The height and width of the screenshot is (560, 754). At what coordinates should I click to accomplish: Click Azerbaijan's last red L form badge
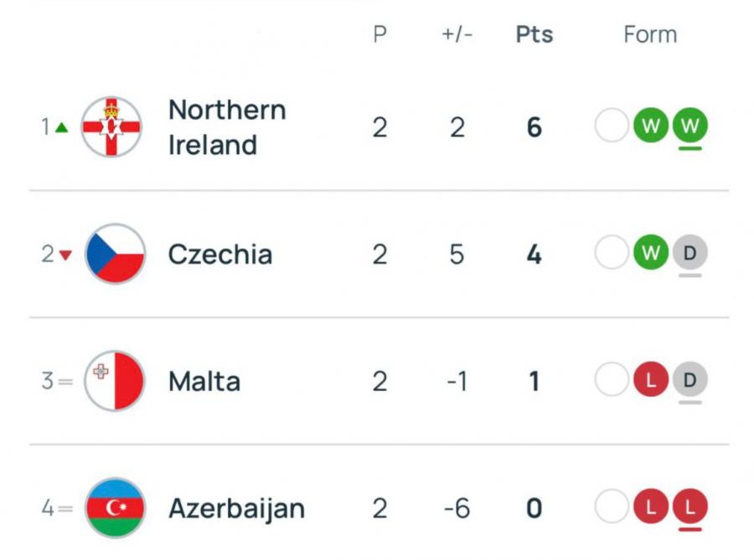(690, 508)
